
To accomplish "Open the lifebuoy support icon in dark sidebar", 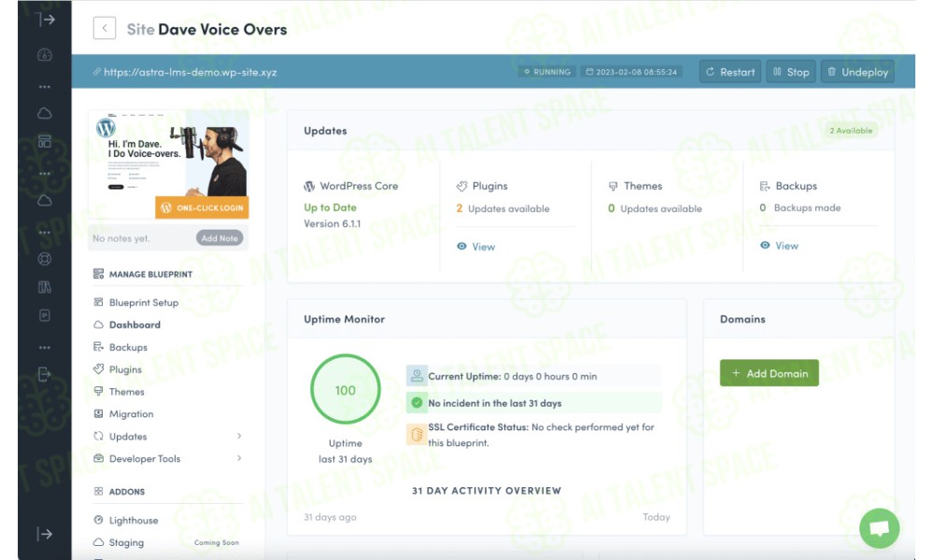I will (45, 259).
